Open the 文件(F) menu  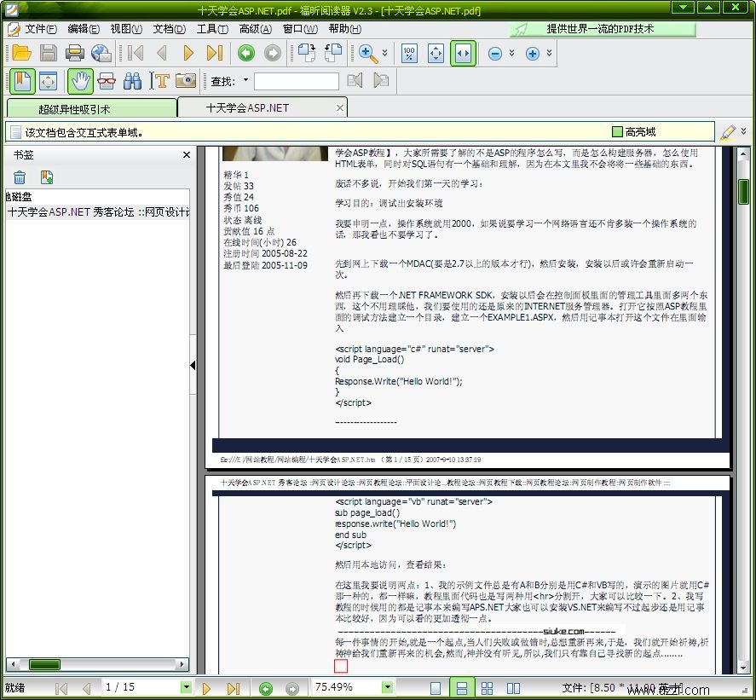(41, 29)
